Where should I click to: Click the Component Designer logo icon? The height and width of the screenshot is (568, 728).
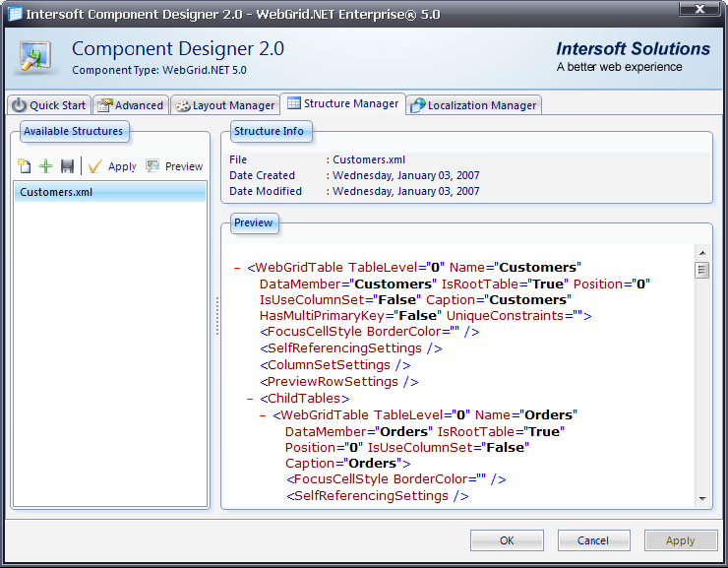(x=35, y=57)
